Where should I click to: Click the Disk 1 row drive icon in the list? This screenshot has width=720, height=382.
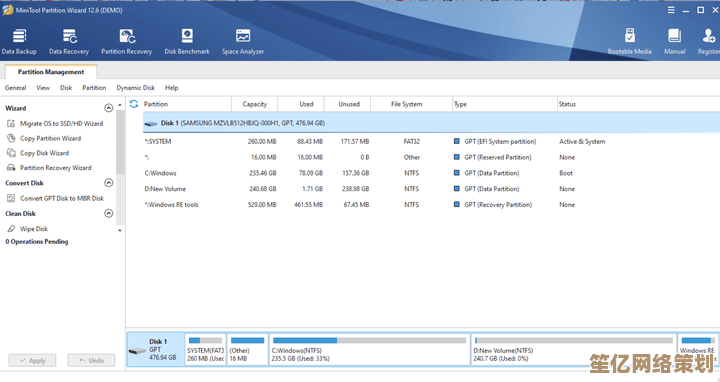click(151, 124)
